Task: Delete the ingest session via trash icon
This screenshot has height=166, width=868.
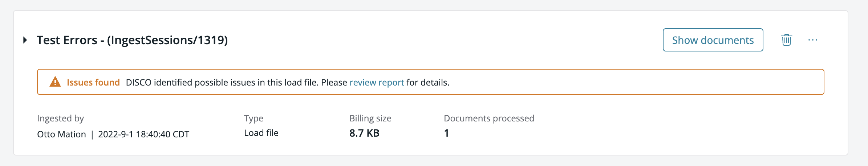Action: click(787, 40)
